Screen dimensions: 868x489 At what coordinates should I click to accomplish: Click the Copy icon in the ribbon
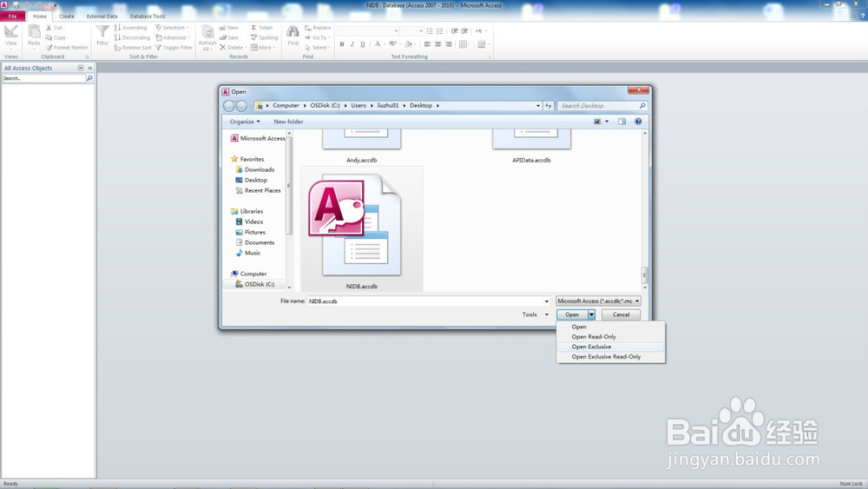[x=49, y=37]
